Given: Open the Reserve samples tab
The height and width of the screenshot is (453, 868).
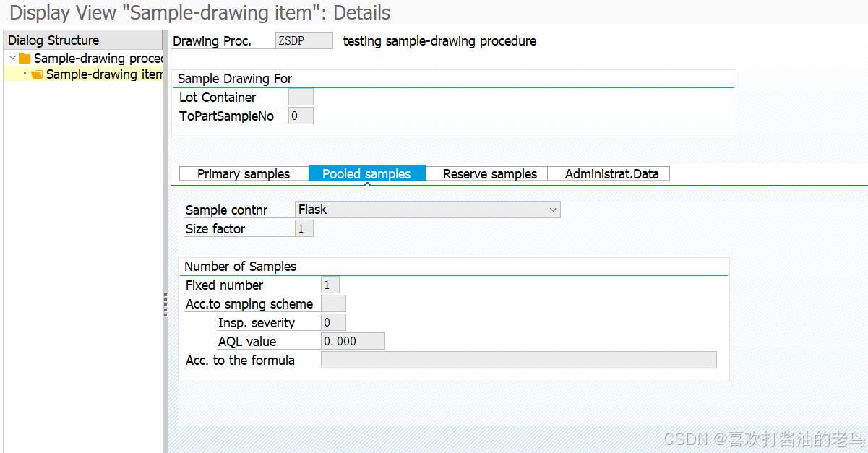Looking at the screenshot, I should [x=489, y=173].
